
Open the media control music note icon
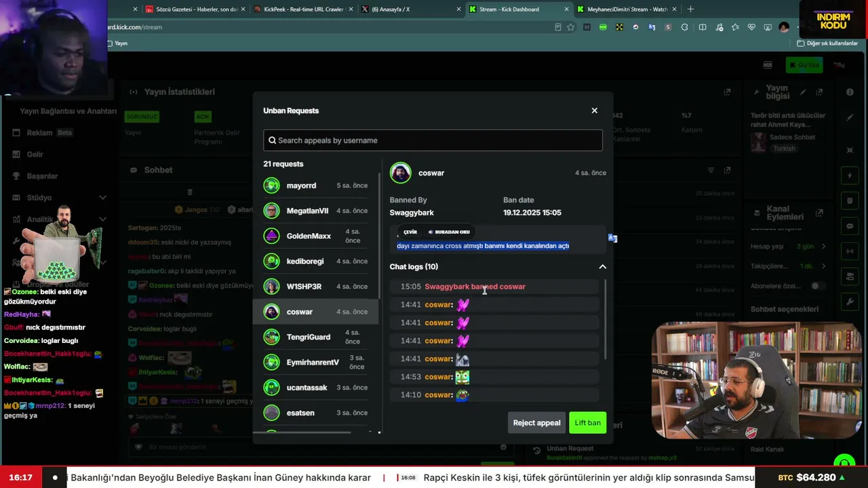719,27
